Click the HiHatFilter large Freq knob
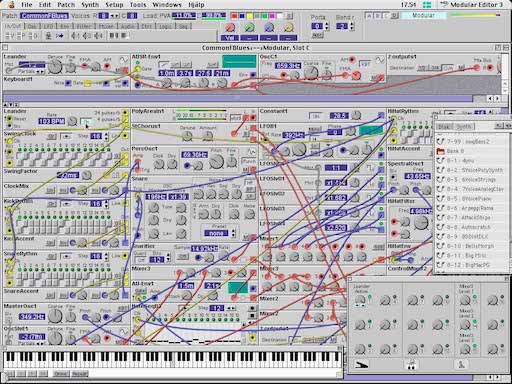This screenshot has width=512, height=384. point(421,223)
